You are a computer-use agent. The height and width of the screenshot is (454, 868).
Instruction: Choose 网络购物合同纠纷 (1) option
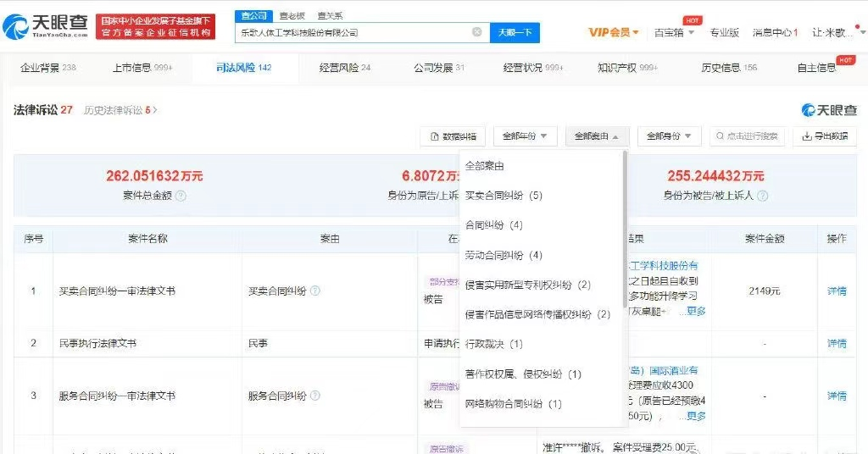coord(513,404)
